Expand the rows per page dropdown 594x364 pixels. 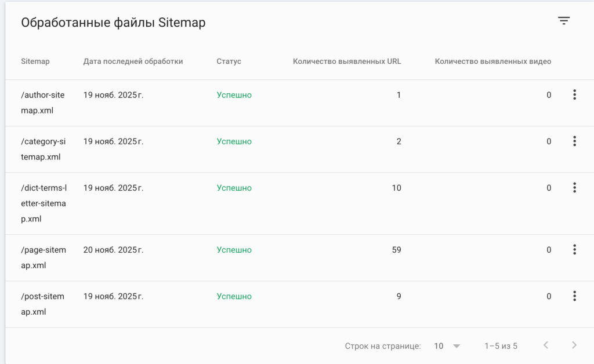click(x=447, y=346)
